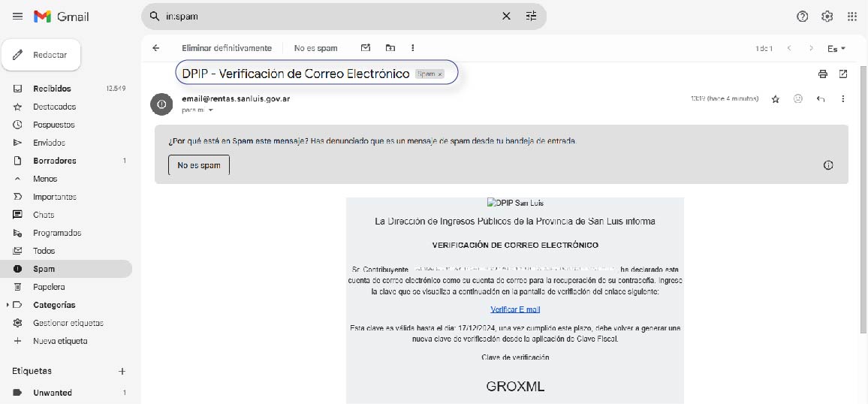The height and width of the screenshot is (404, 868).
Task: Open Gmail Settings gear icon
Action: [827, 17]
